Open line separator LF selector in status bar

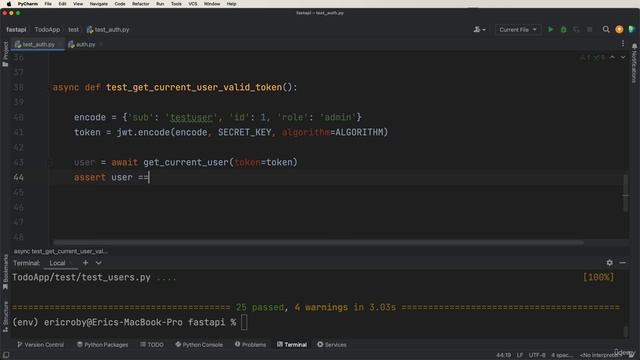(520, 355)
